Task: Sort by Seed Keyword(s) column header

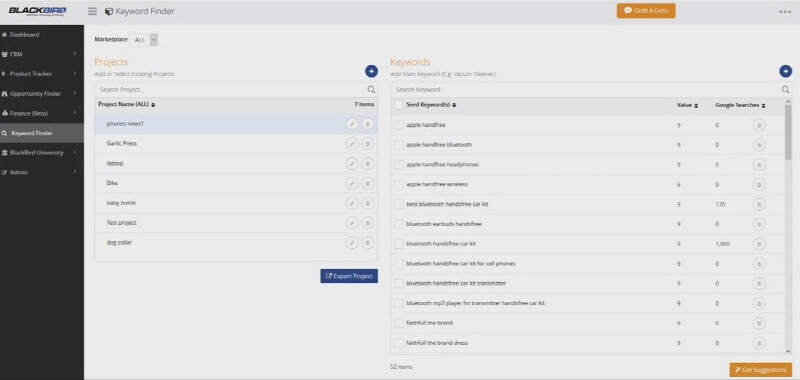Action: (x=431, y=105)
